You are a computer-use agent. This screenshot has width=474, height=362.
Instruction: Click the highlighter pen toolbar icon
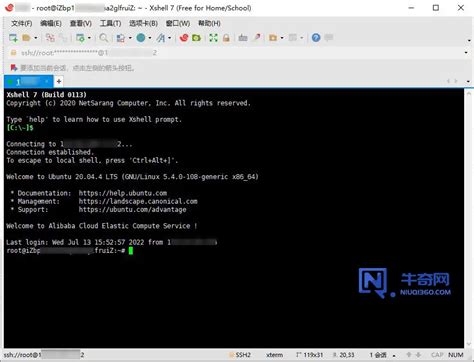point(257,37)
